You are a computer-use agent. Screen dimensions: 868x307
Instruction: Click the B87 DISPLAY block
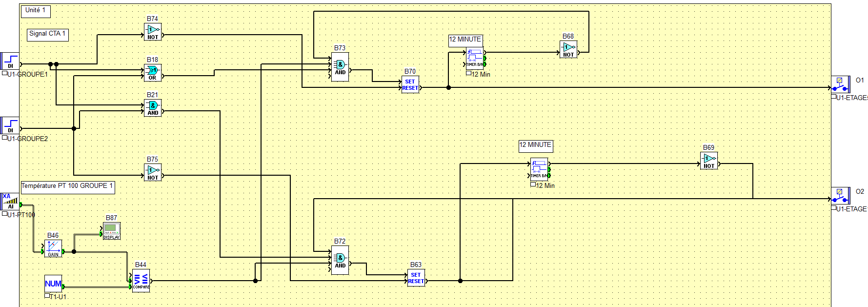point(112,231)
